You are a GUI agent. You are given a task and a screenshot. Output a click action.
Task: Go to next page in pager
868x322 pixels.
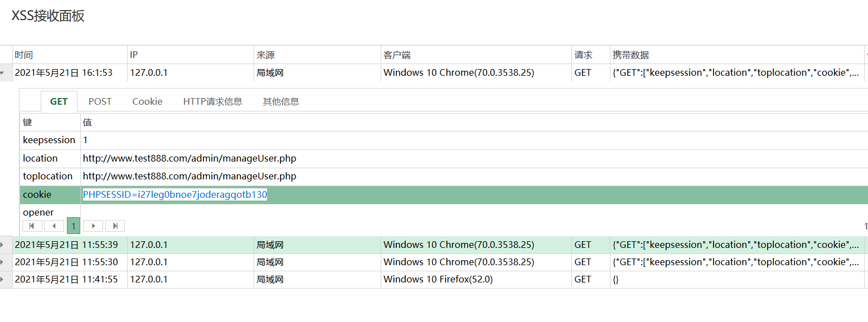(x=93, y=226)
